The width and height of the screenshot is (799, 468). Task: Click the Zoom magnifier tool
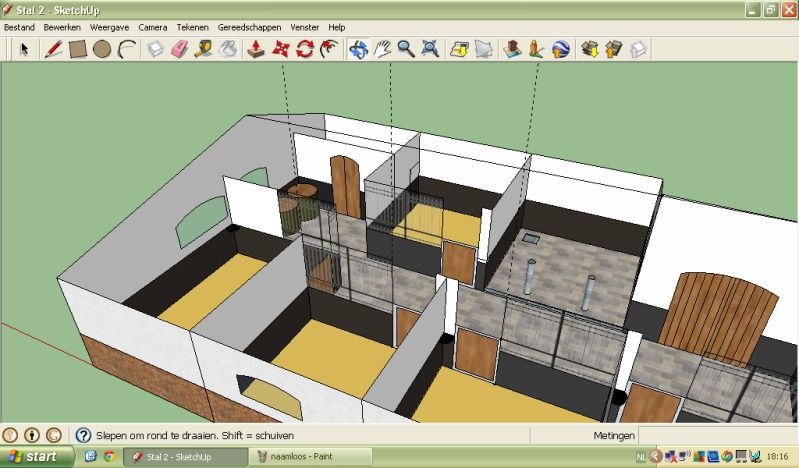point(406,48)
